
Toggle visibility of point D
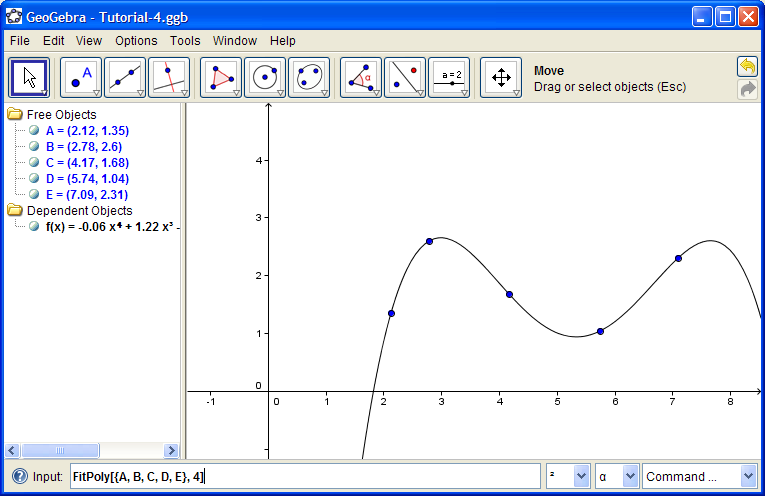tap(34, 179)
